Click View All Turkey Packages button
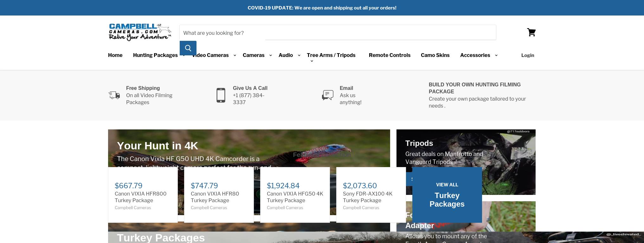This screenshot has width=644, height=243. coord(447,195)
